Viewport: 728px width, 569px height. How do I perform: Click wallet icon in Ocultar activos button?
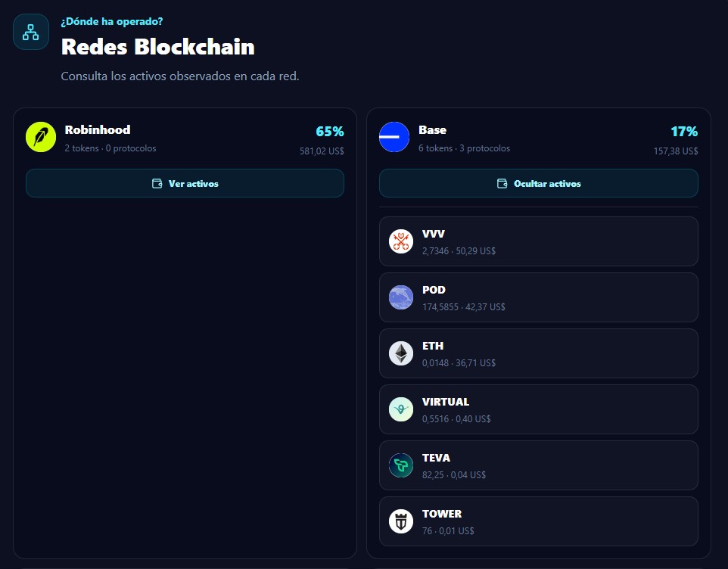[x=502, y=183]
